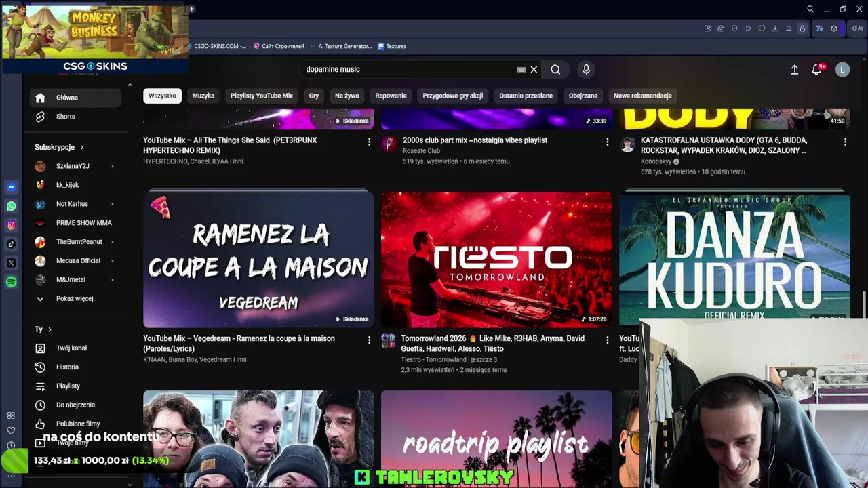This screenshot has width=868, height=488.
Task: Clear the YouTube search text
Action: coord(534,69)
